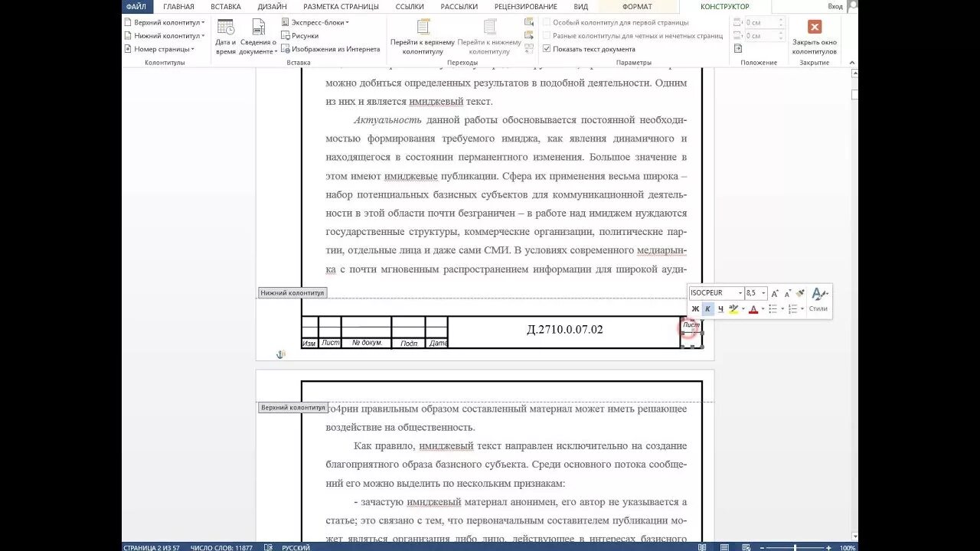Click the numbered list icon in mini toolbar
This screenshot has width=980, height=551.
[x=793, y=309]
